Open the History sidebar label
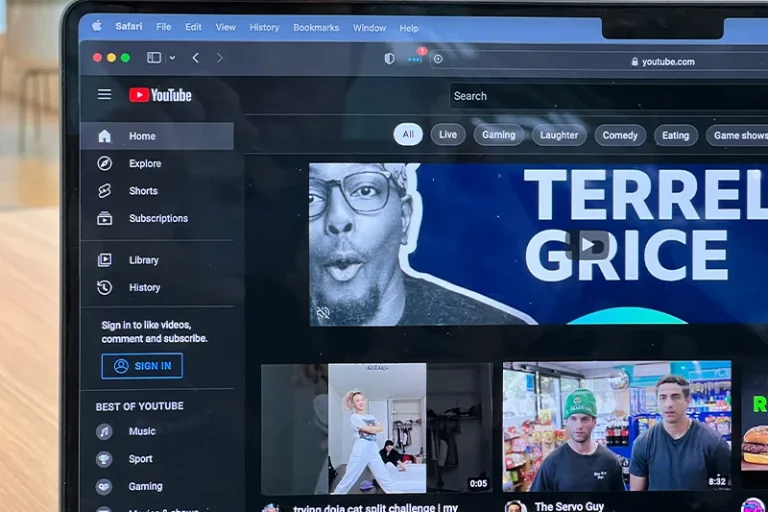 (144, 288)
